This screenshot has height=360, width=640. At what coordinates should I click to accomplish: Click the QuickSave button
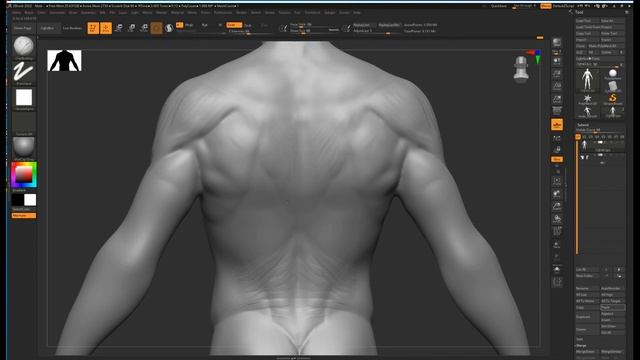(x=498, y=6)
